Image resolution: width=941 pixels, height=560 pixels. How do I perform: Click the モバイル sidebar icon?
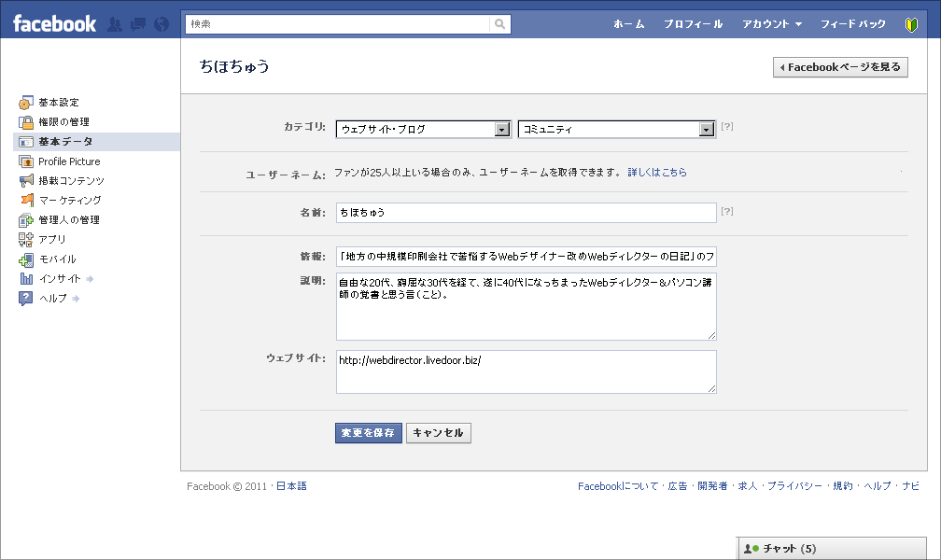[26, 259]
